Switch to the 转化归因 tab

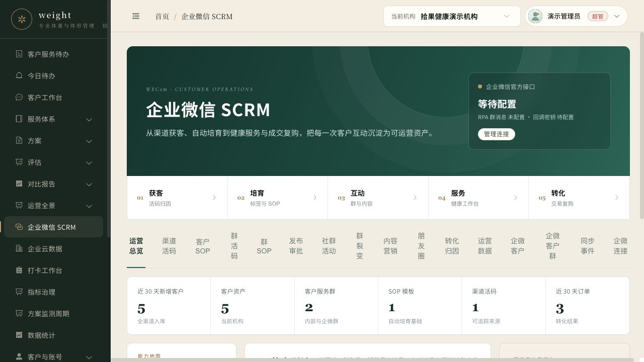coord(452,246)
